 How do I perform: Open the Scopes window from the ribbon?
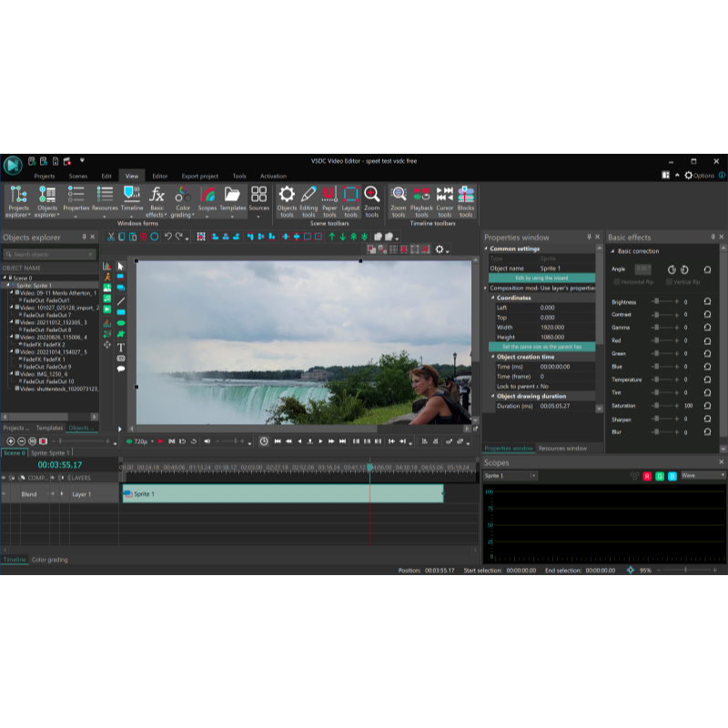207,198
